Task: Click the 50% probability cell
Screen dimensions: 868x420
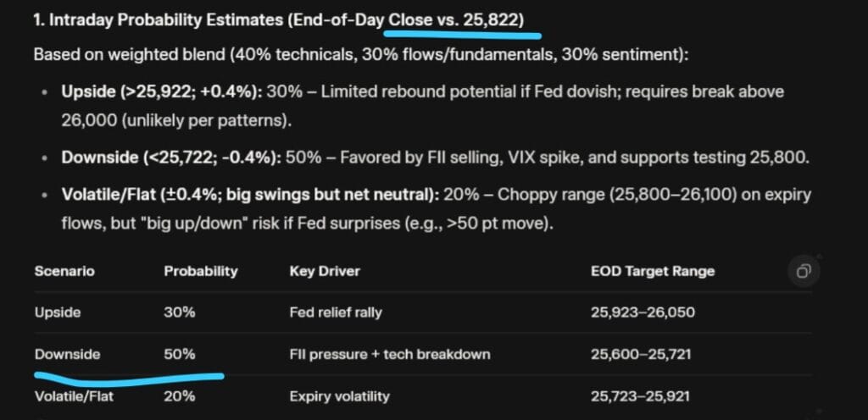Action: (180, 354)
